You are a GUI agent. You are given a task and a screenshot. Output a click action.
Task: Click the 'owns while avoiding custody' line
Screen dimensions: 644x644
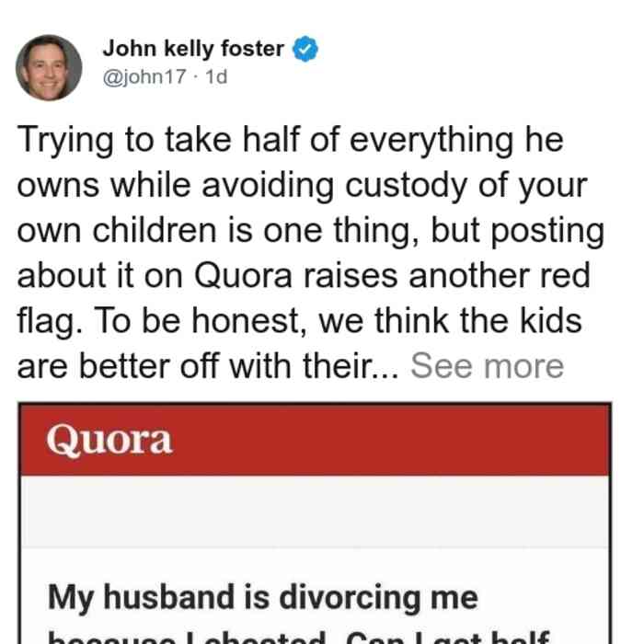pos(303,186)
